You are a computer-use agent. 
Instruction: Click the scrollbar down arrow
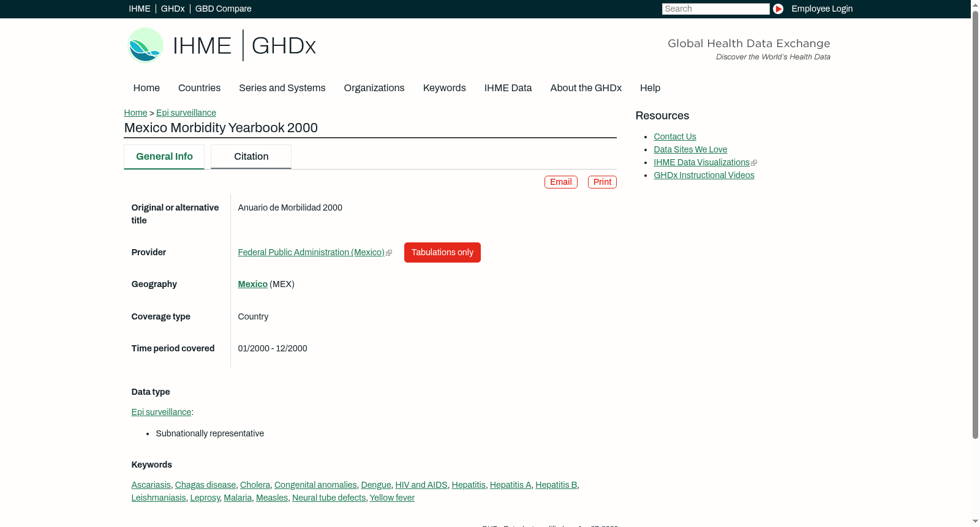pos(975,522)
